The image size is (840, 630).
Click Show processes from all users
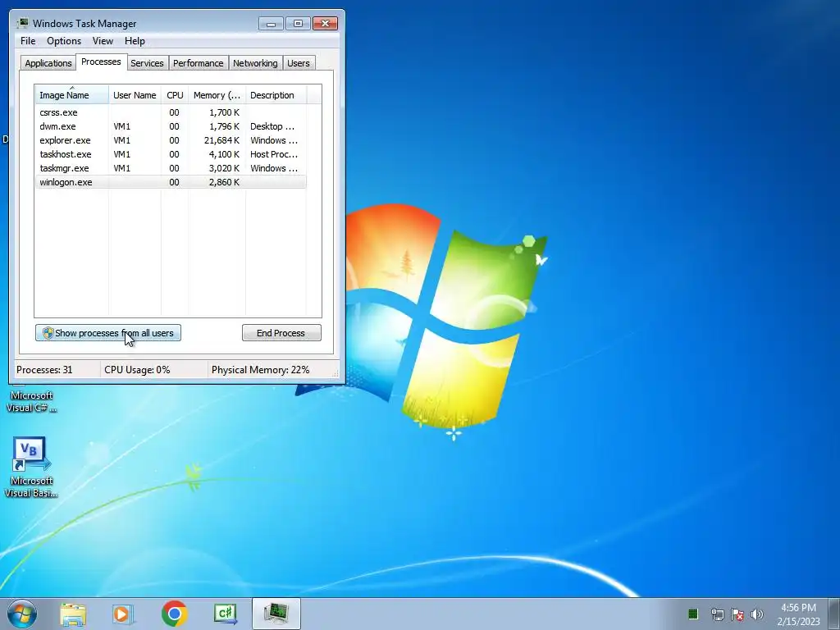coord(108,333)
